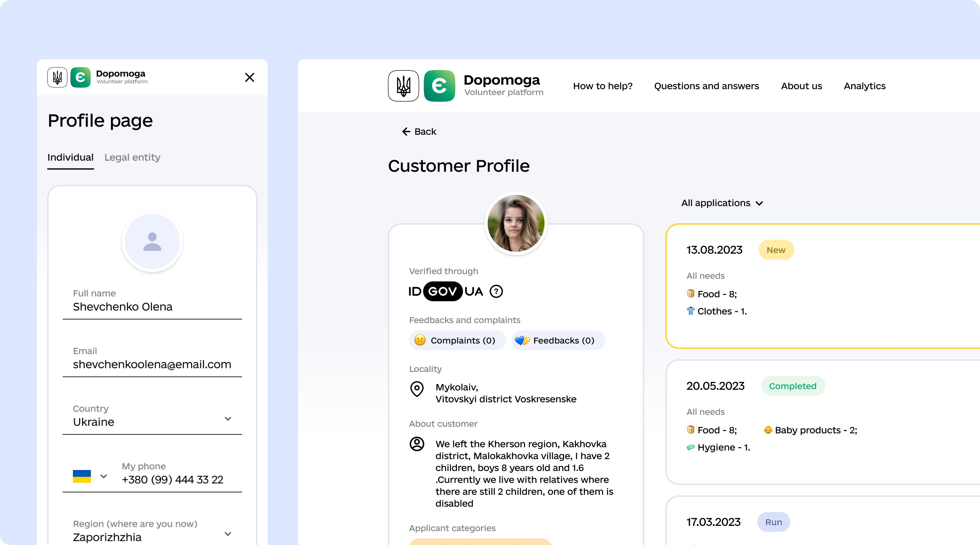This screenshot has height=545, width=980.
Task: Click the Hygiene soap icon
Action: [x=691, y=447]
